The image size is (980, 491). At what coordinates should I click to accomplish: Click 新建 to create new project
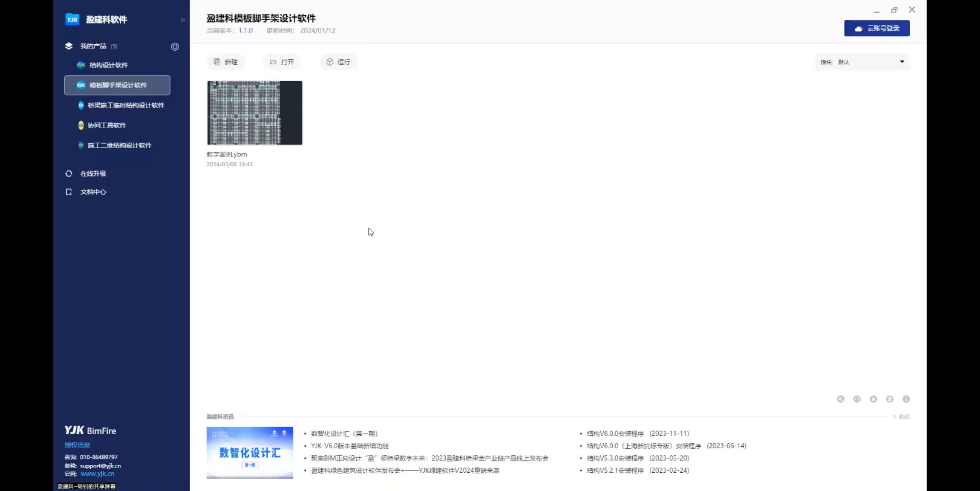[x=226, y=62]
